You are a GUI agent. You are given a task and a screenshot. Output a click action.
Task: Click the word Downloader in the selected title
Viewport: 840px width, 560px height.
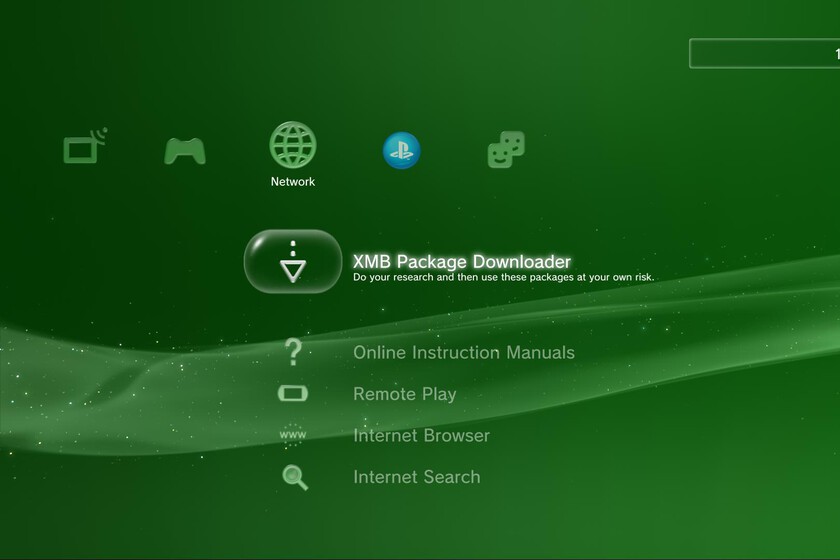pos(522,262)
